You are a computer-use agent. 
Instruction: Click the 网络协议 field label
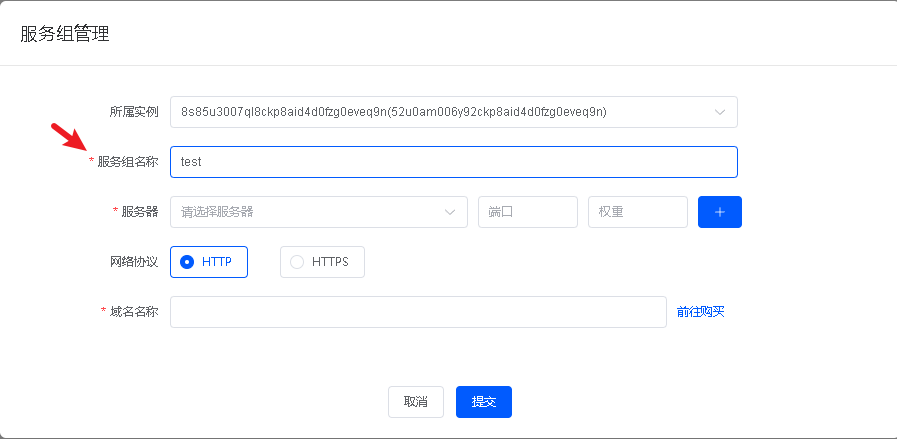[x=134, y=262]
